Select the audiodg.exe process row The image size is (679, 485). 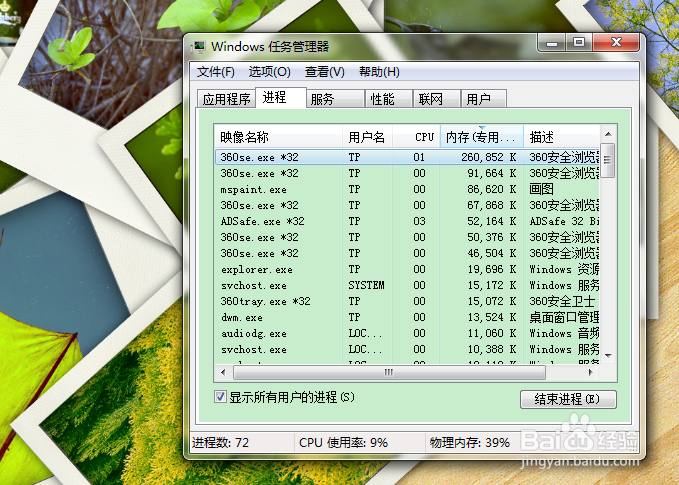(x=407, y=333)
